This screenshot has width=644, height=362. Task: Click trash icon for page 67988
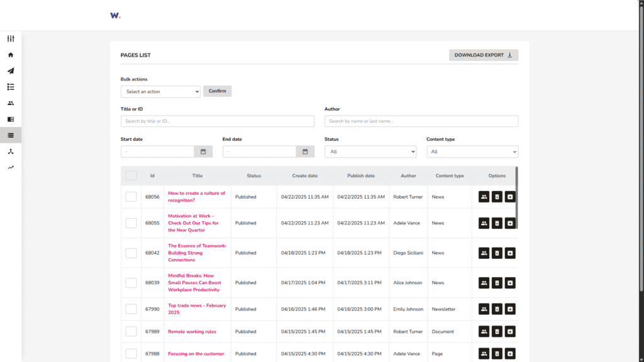497,354
